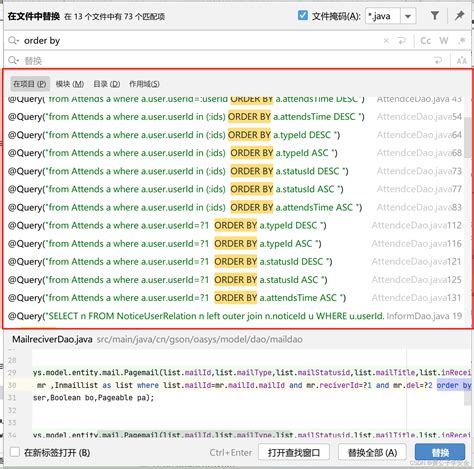Screen dimensions: 474x469
Task: Clear the search text with the X icon
Action: 386,41
